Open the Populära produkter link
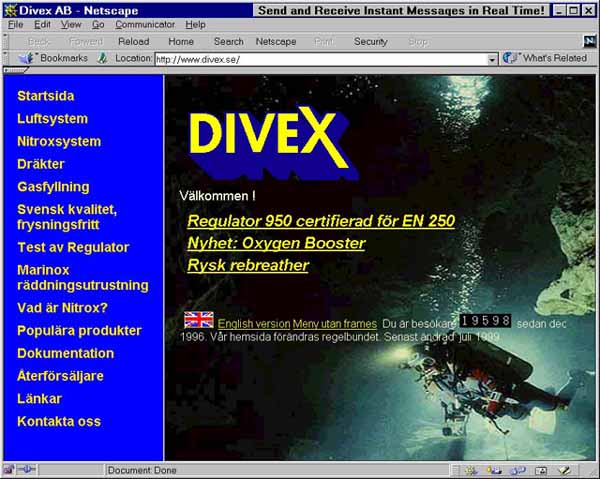Image resolution: width=600 pixels, height=479 pixels. pyautogui.click(x=79, y=331)
